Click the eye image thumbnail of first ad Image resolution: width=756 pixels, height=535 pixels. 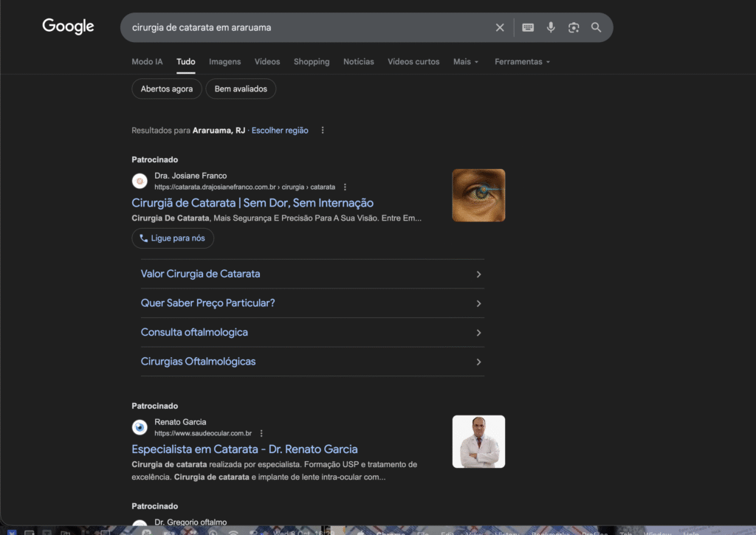(x=478, y=196)
